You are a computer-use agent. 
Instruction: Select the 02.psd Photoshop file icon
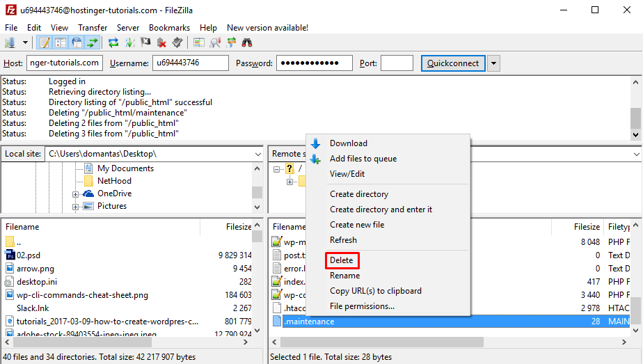(10, 255)
